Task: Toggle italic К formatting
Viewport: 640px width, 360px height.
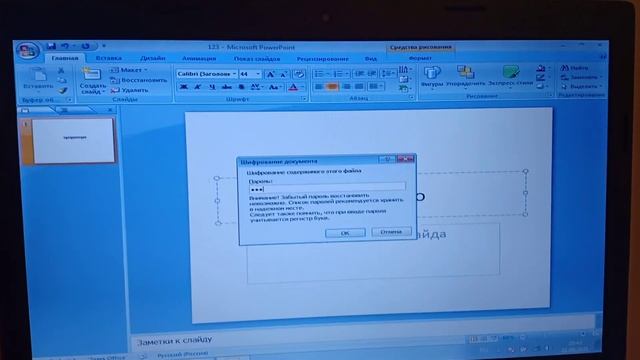Action: coord(198,87)
